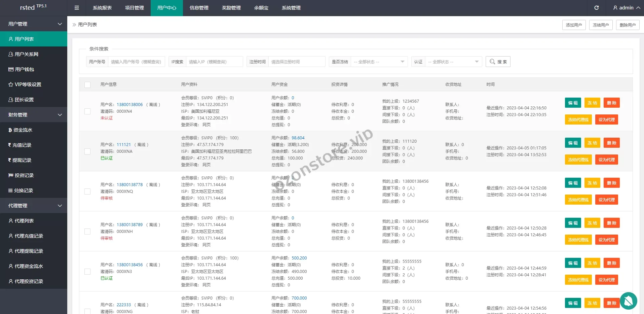Open VIP等级设置 star icon item

(25, 84)
